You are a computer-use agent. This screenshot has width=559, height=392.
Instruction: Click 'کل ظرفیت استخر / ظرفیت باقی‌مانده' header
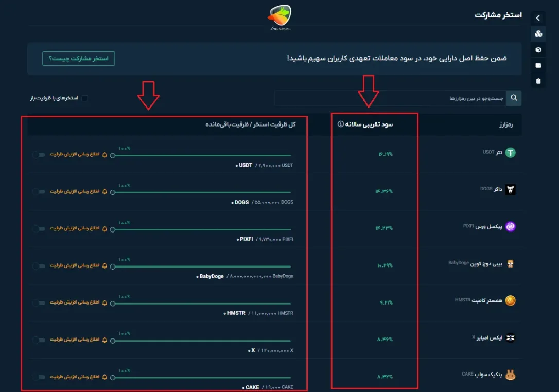tap(251, 124)
